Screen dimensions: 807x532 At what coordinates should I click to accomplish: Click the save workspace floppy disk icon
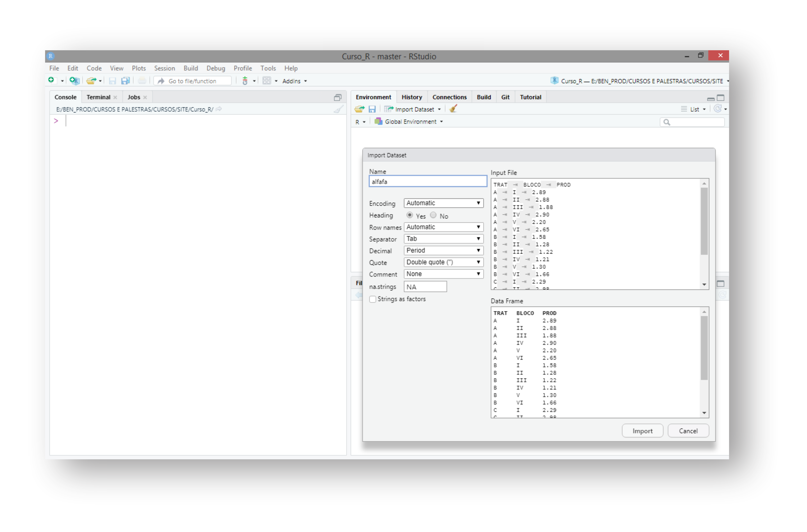pos(373,109)
